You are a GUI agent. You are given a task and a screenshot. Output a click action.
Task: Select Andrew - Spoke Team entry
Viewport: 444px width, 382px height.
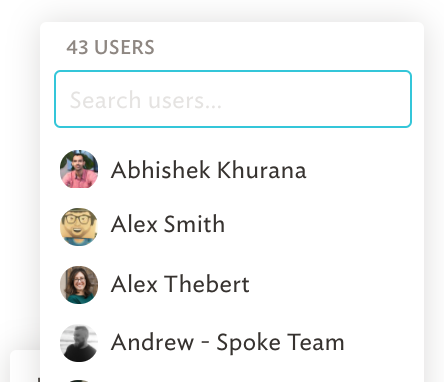(x=227, y=342)
